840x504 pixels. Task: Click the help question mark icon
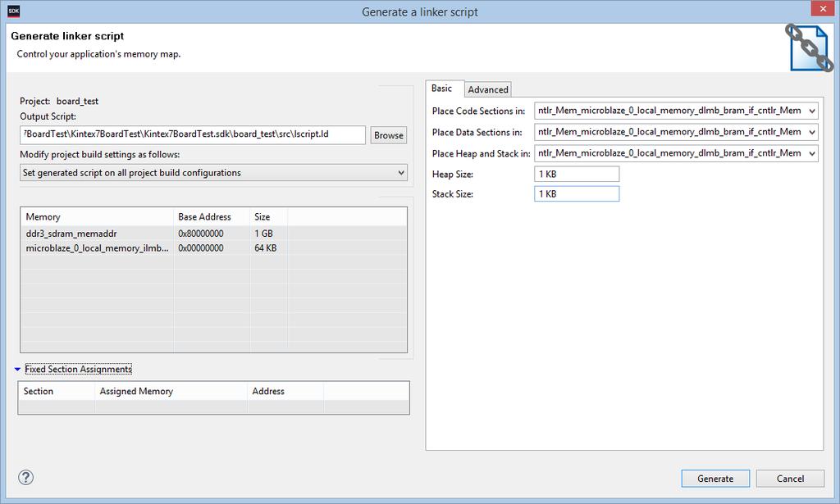pos(25,477)
